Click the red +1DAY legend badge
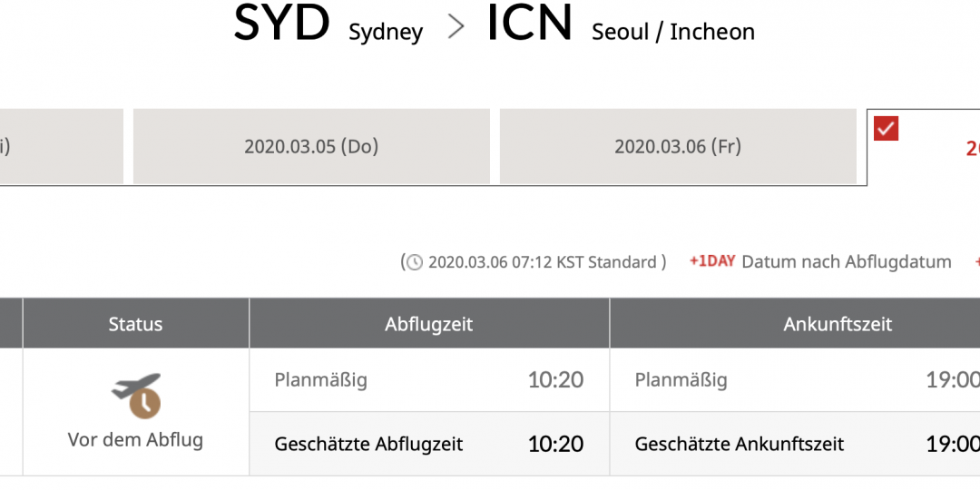 (712, 261)
